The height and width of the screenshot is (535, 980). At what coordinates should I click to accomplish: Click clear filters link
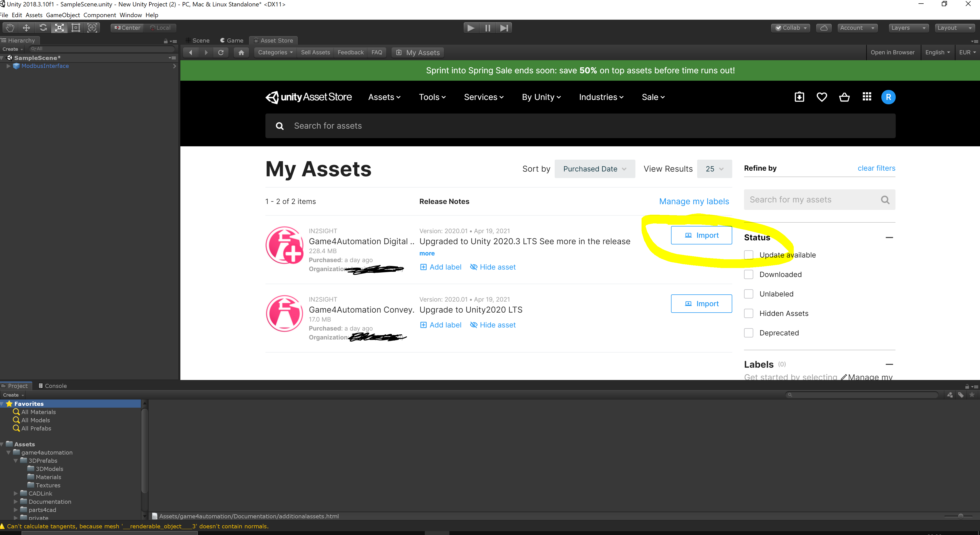(x=876, y=168)
